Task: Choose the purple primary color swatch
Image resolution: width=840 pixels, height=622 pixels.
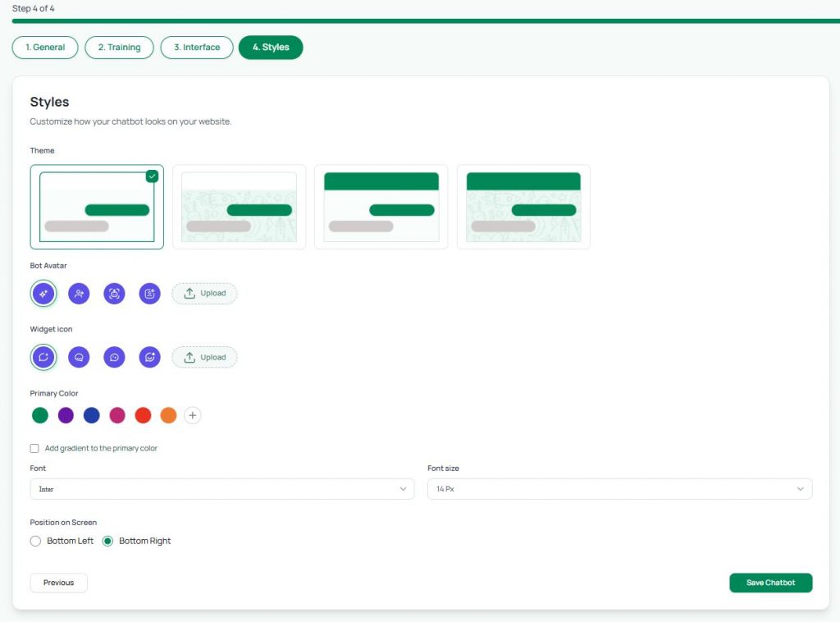Action: 66,415
